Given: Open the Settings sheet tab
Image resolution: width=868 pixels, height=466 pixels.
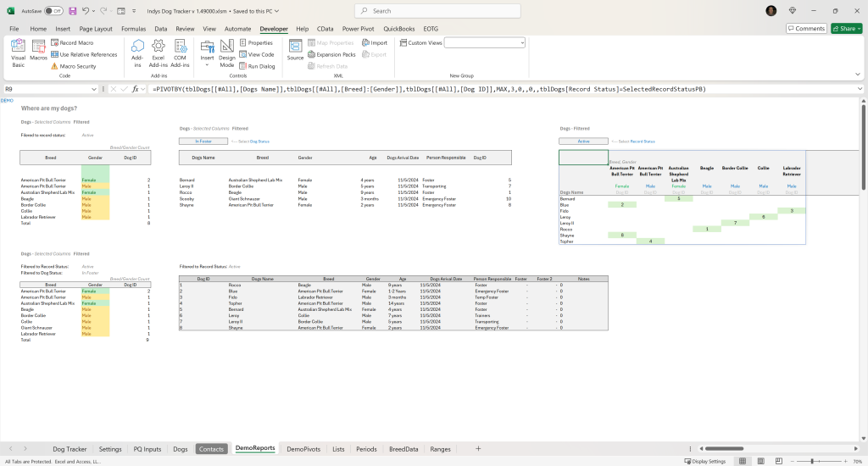Looking at the screenshot, I should coord(110,449).
